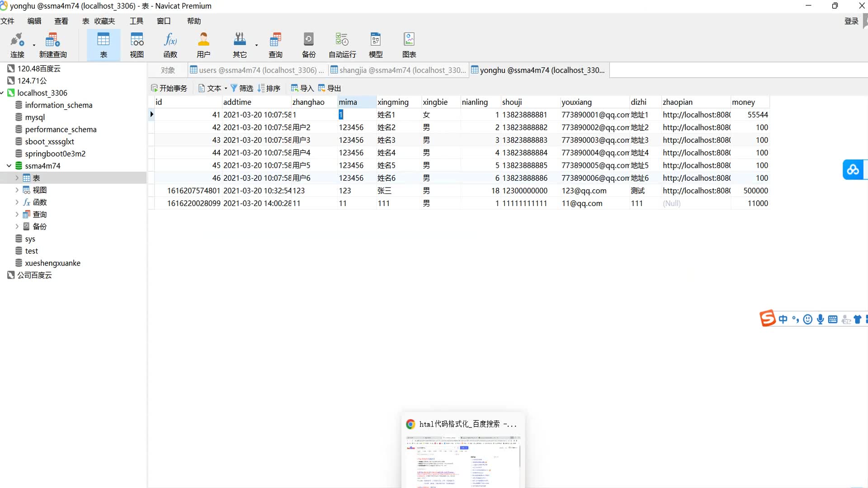Expand the 视图 tree node under ssma4m74
Screen dimensions: 868x488
17,190
